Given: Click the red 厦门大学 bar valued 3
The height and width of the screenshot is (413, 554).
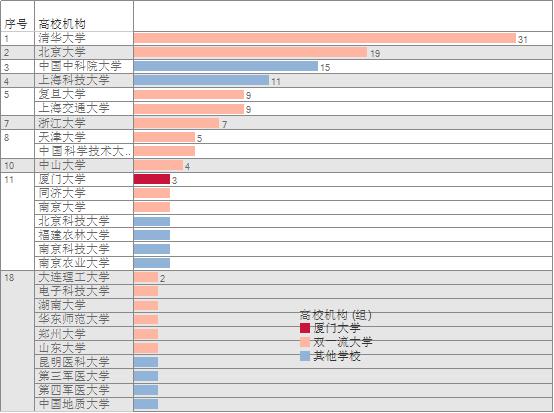Looking at the screenshot, I should pyautogui.click(x=152, y=179).
